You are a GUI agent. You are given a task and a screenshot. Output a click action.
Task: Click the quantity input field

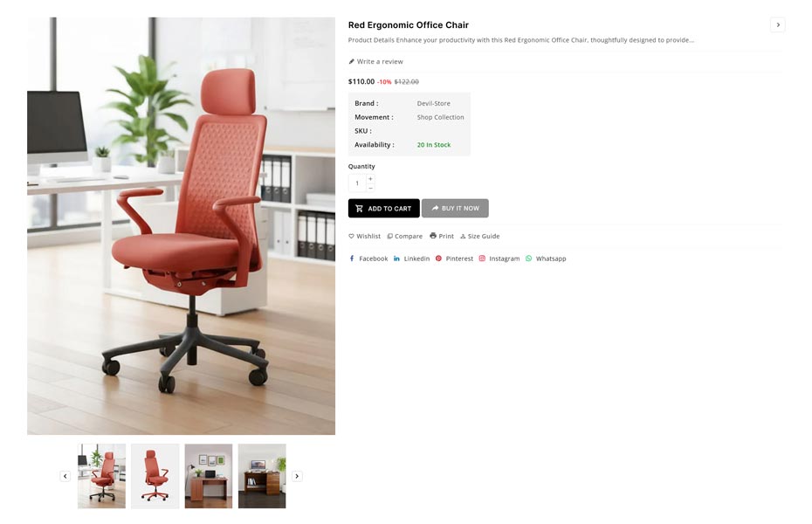(x=357, y=183)
